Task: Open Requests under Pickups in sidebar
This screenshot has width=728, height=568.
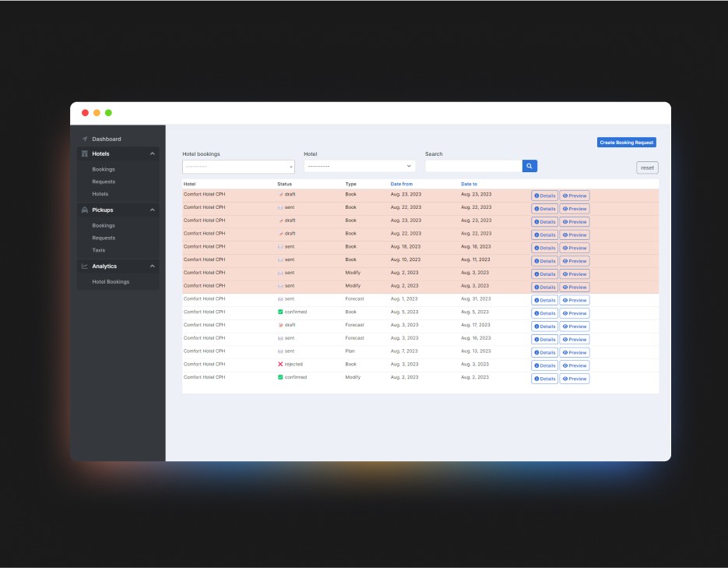Action: pyautogui.click(x=104, y=238)
